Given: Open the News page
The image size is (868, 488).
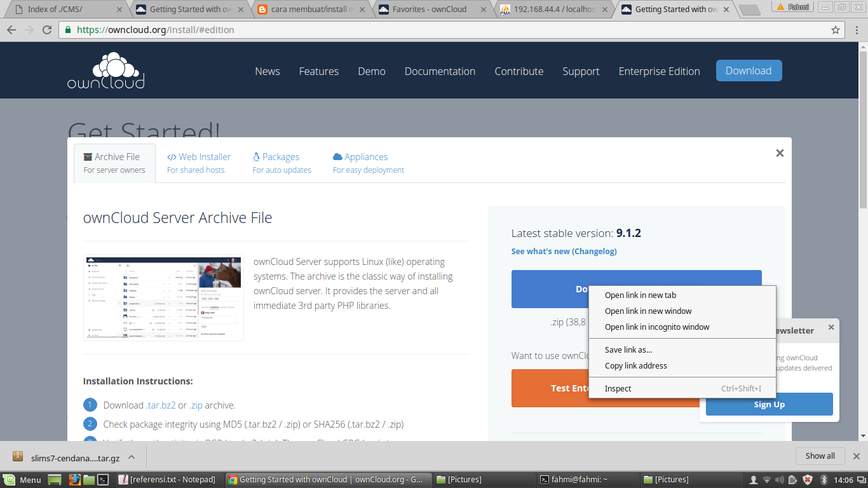Looking at the screenshot, I should click(268, 71).
